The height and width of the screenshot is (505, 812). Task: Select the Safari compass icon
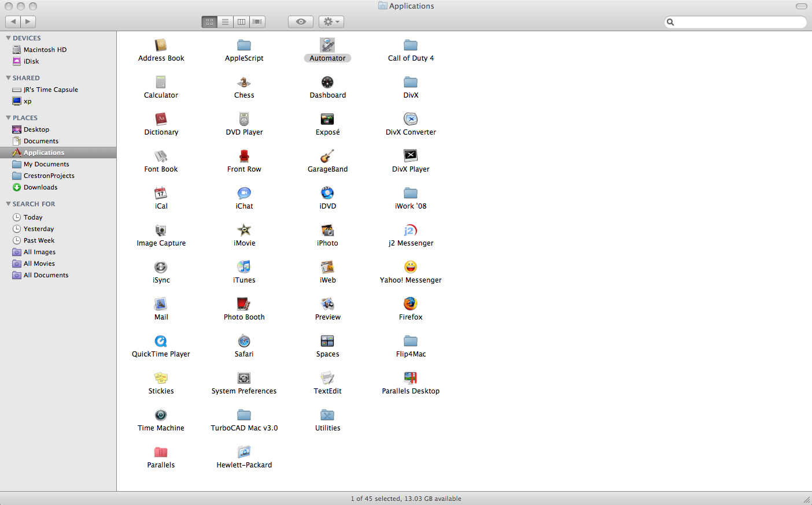[x=244, y=341]
